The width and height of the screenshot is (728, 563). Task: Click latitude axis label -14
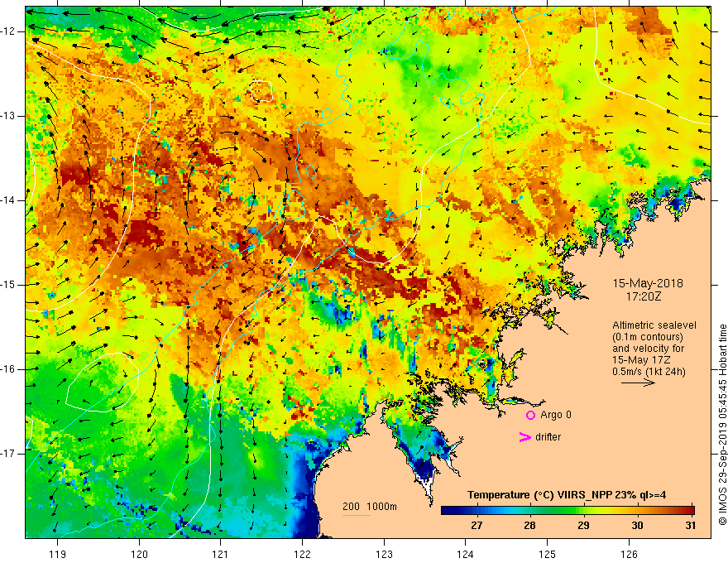pyautogui.click(x=8, y=200)
